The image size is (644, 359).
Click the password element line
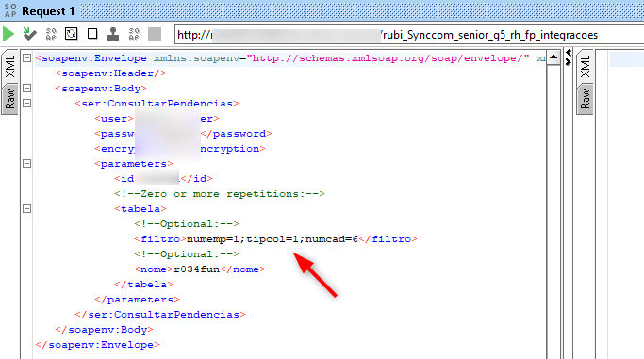click(183, 134)
